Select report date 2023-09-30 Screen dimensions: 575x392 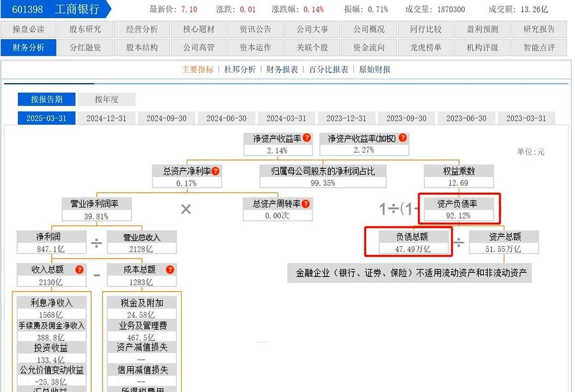tap(406, 118)
